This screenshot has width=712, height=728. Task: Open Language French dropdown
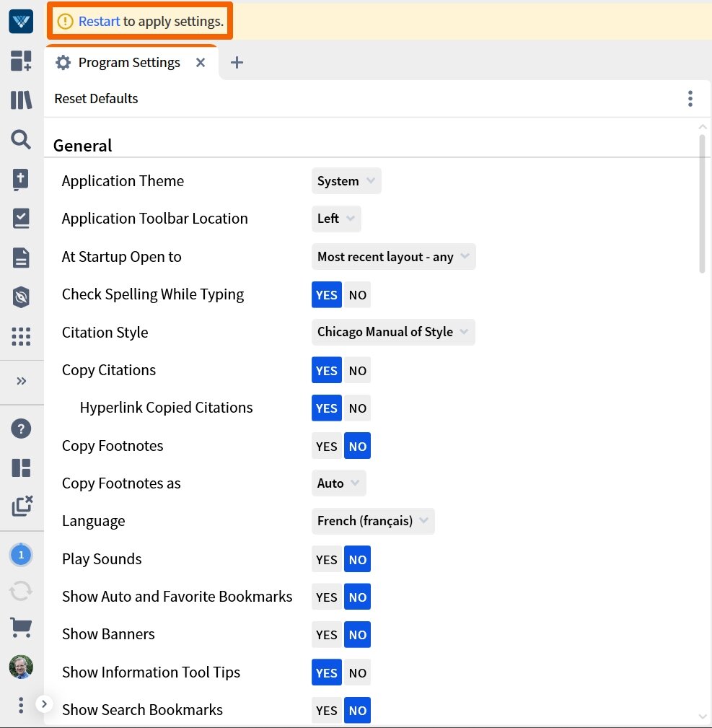pyautogui.click(x=373, y=521)
